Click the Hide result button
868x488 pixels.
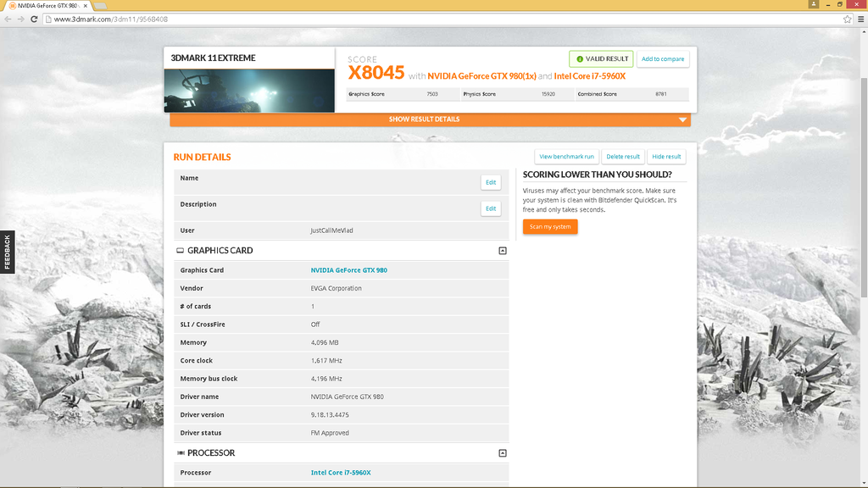(x=666, y=157)
